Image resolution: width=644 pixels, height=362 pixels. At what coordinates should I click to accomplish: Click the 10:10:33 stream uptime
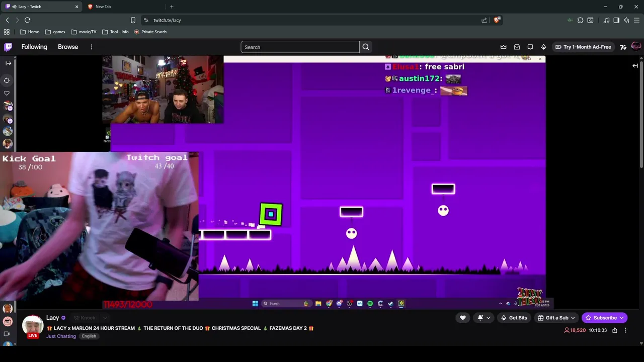click(x=598, y=330)
